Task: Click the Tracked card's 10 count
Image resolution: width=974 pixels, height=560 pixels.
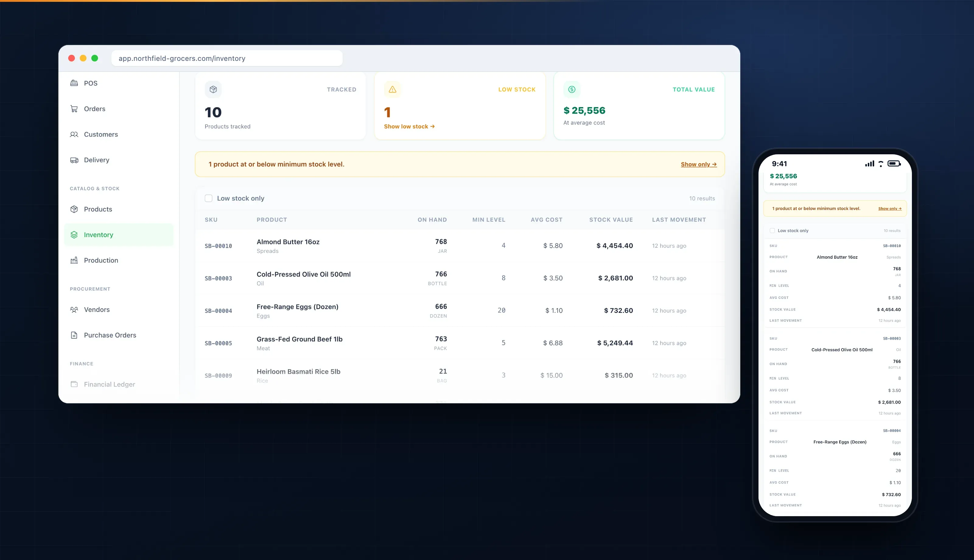Action: click(213, 112)
